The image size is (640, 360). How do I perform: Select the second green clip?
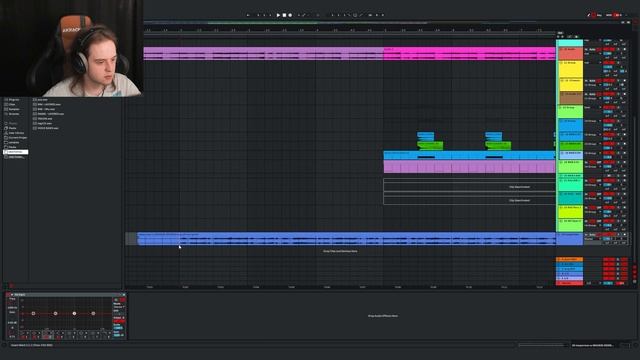pyautogui.click(x=498, y=145)
